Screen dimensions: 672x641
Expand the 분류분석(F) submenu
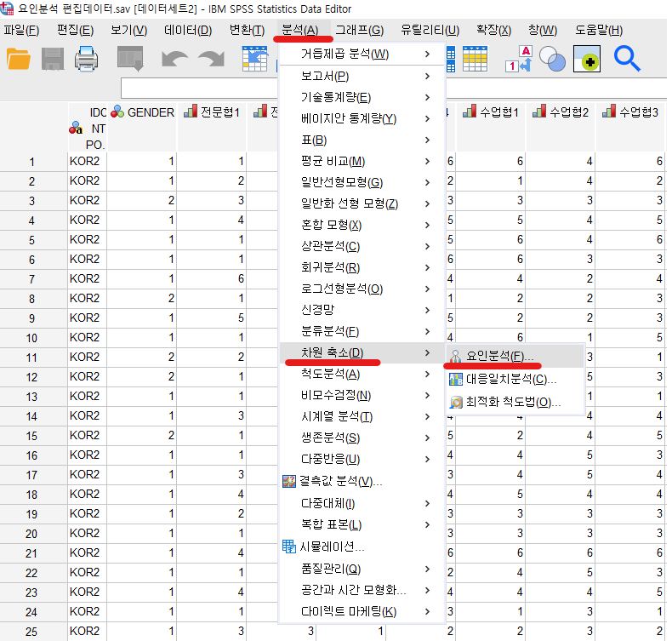point(362,331)
